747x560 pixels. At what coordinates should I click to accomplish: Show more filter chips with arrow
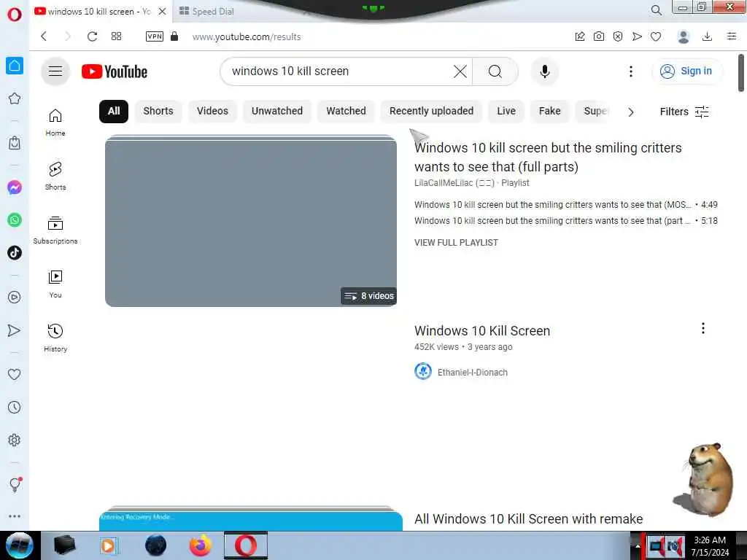(x=631, y=112)
